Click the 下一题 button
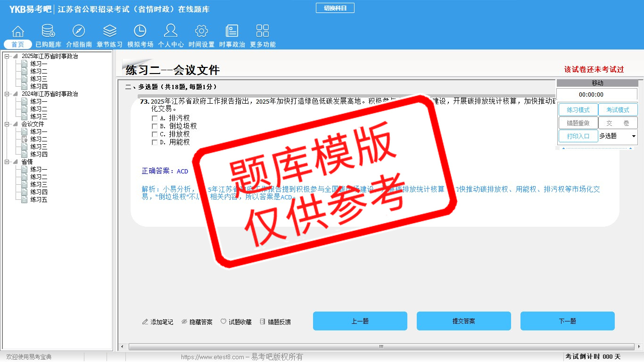This screenshot has height=362, width=644. point(567,321)
